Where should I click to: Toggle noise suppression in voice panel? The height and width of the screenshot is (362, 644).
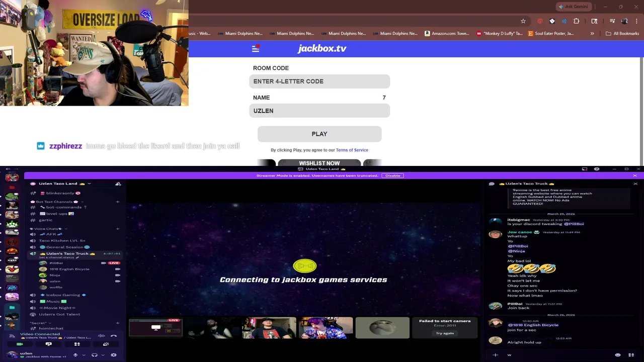pos(102,336)
